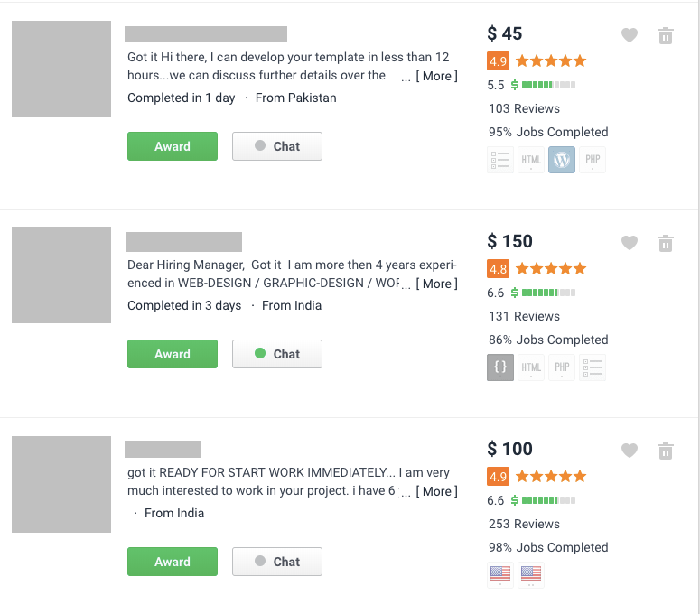Open profile picture of the $100 bidder
The image size is (700, 614).
click(61, 484)
